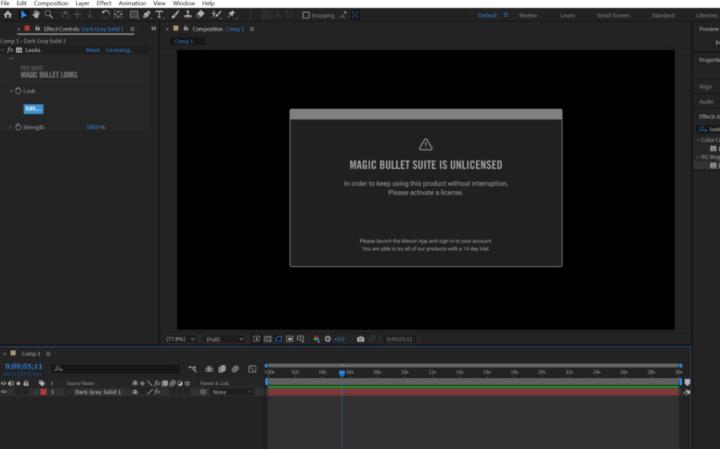Click the Reset link for Looks effect
The width and height of the screenshot is (720, 449).
[93, 49]
